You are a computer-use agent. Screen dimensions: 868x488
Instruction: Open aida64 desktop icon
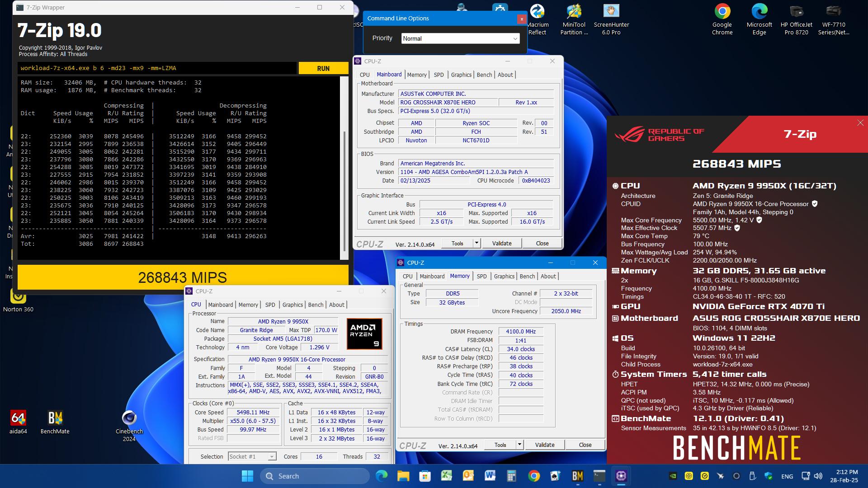pyautogui.click(x=18, y=422)
